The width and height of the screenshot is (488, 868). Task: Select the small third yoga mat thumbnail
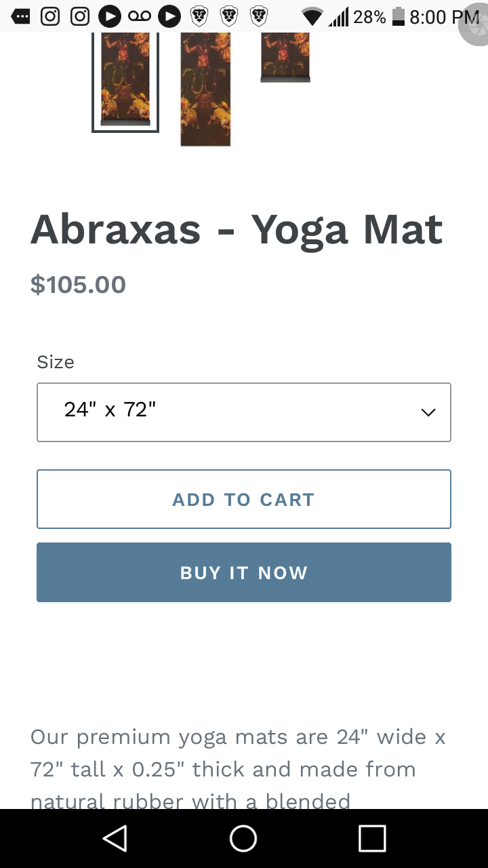pyautogui.click(x=285, y=58)
